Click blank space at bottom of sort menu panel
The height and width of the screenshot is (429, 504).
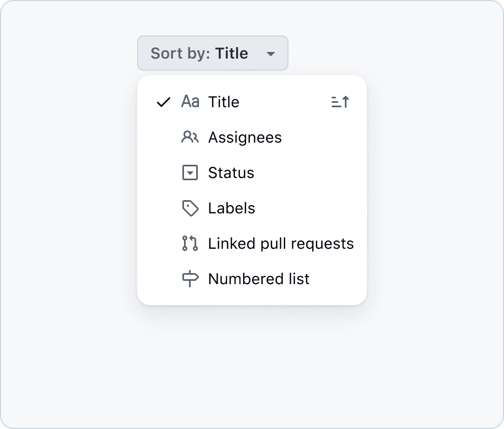point(252,298)
